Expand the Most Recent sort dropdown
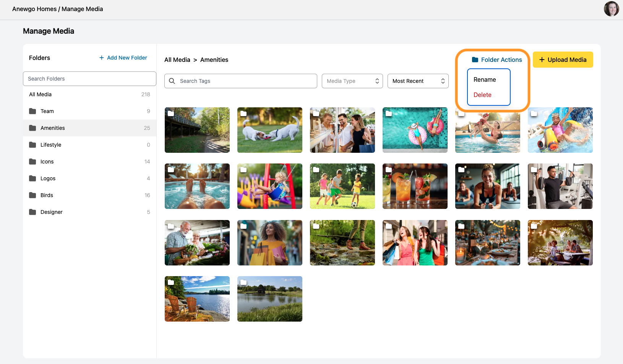 pos(418,81)
